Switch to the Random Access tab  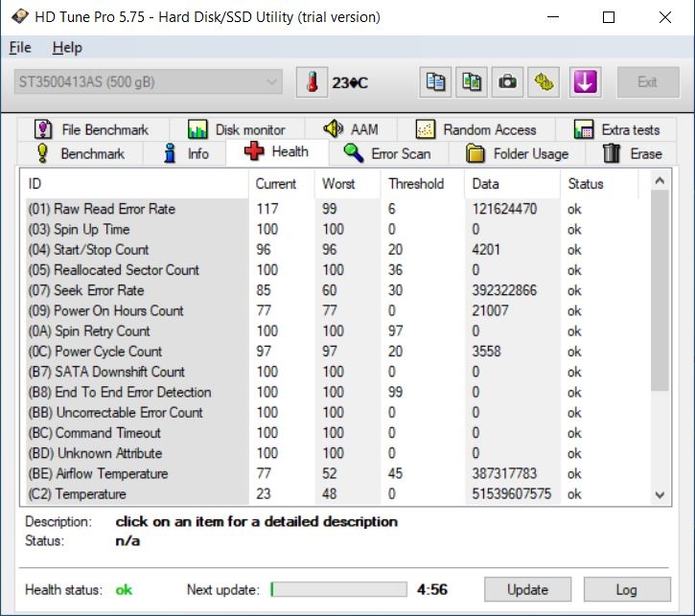click(476, 129)
